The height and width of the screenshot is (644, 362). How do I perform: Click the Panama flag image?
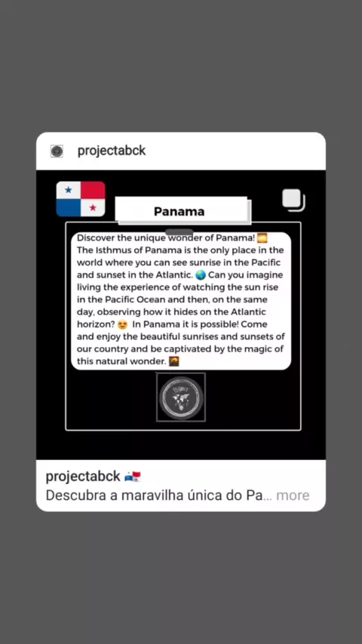tap(81, 199)
